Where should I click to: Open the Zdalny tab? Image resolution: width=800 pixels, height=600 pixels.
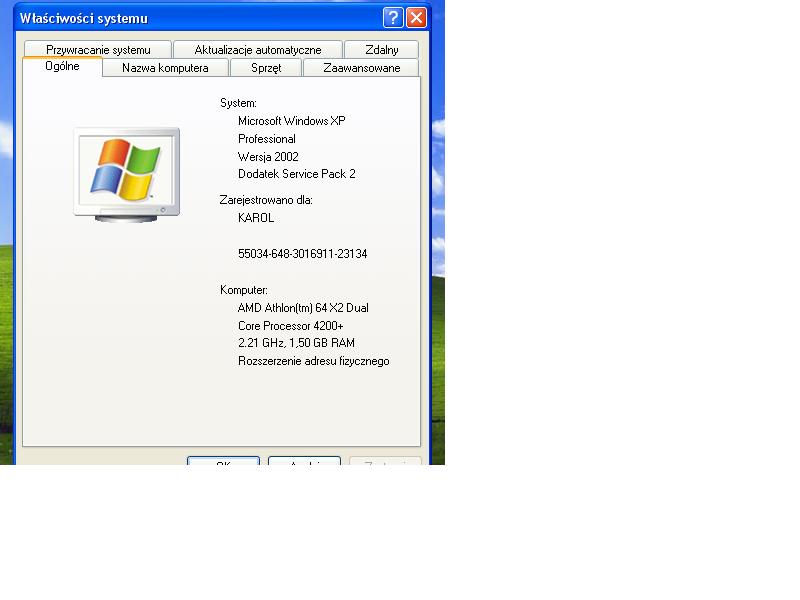pos(382,49)
